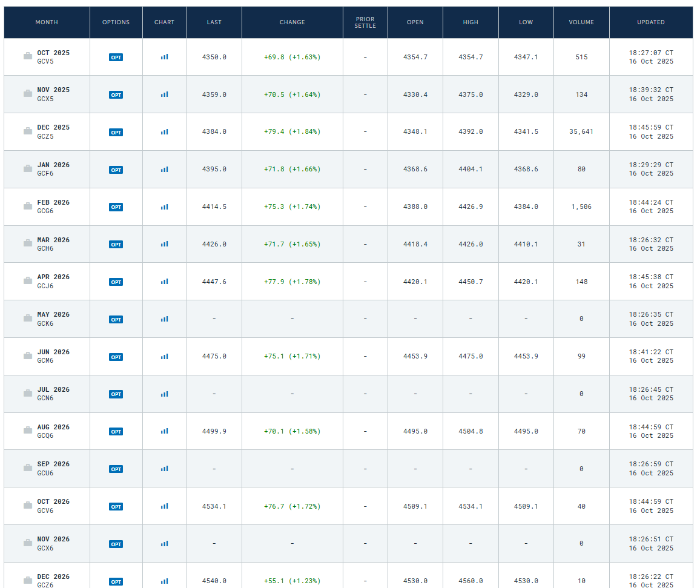Click briefcase icon beside JUN 2026

(x=28, y=355)
